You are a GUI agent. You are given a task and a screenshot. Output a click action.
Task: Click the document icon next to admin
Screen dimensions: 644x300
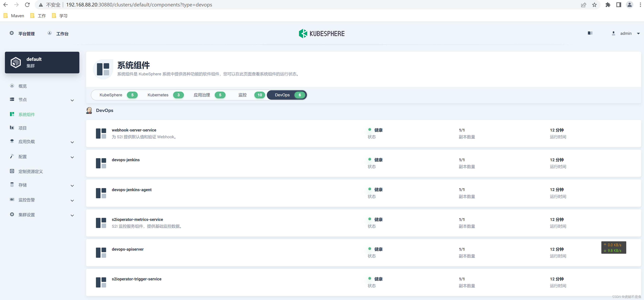(x=590, y=33)
